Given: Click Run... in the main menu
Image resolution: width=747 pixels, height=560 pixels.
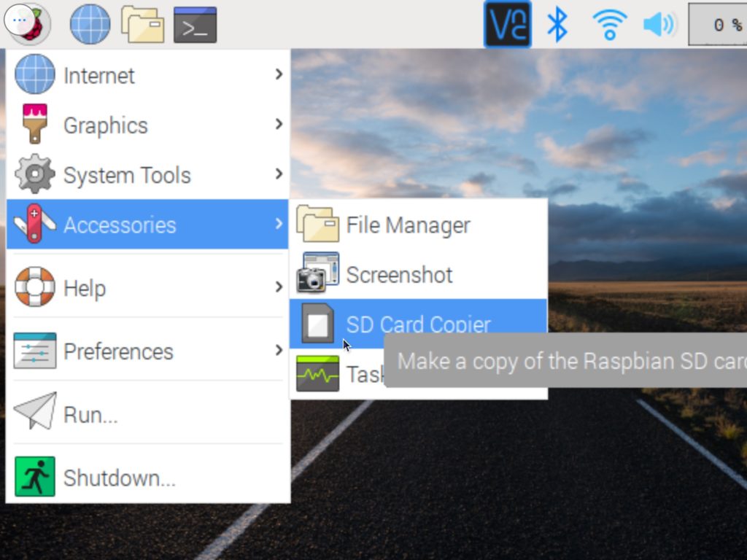Looking at the screenshot, I should tap(90, 415).
